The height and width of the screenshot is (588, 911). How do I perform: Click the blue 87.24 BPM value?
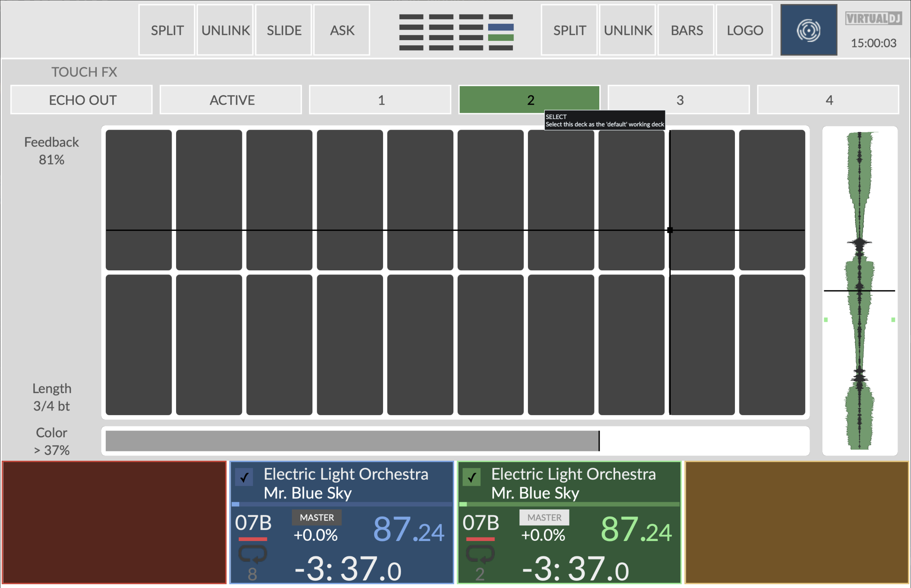[409, 530]
